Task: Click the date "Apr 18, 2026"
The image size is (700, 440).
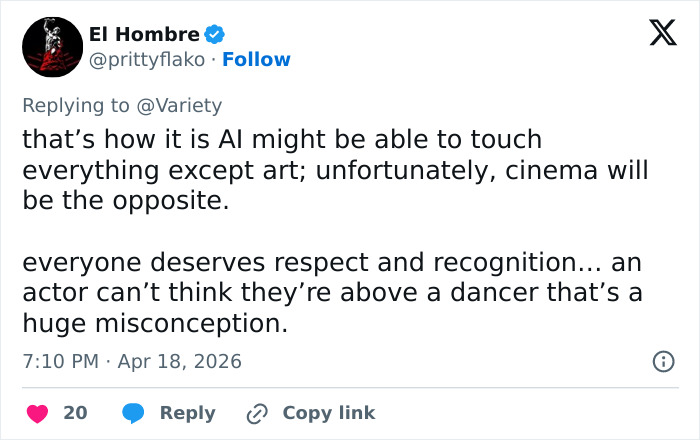Action: 179,361
